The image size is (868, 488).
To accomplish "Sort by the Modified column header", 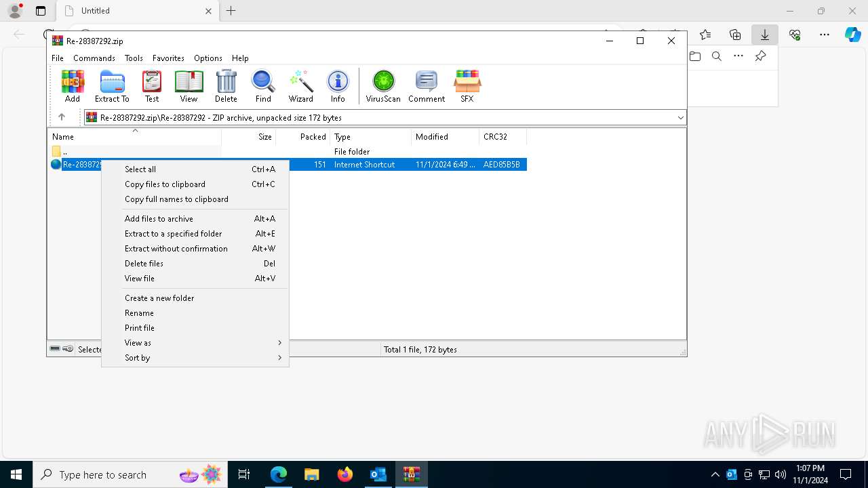I will click(445, 137).
